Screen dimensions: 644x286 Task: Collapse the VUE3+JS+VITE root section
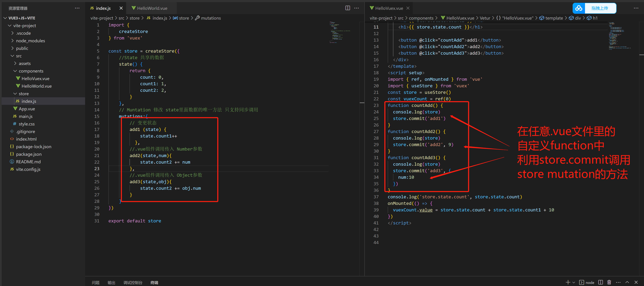[21, 18]
